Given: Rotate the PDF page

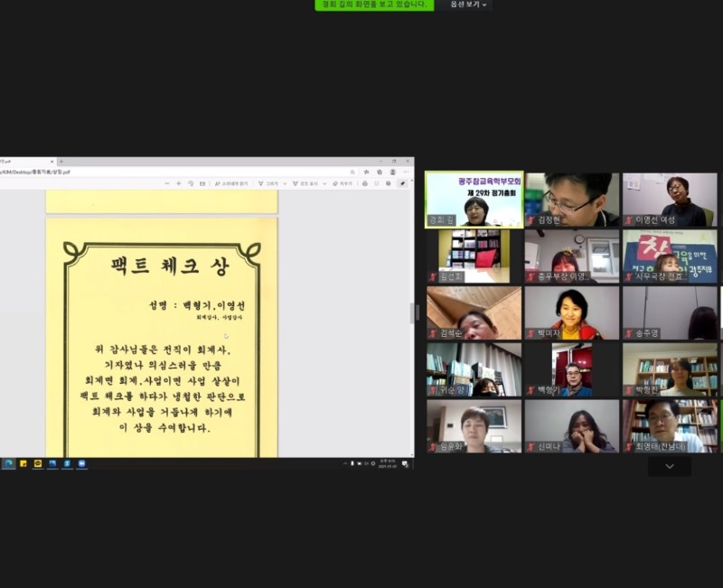Looking at the screenshot, I should (191, 183).
